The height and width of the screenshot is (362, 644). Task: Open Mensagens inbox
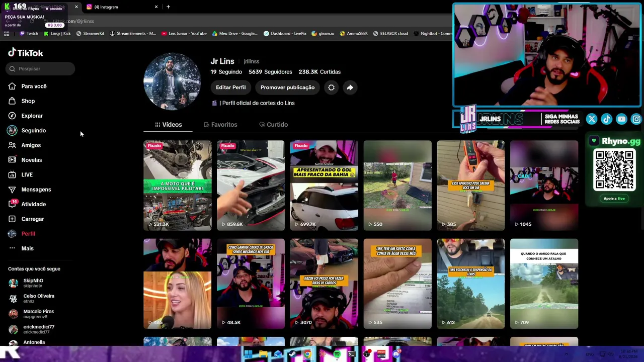tap(30, 190)
